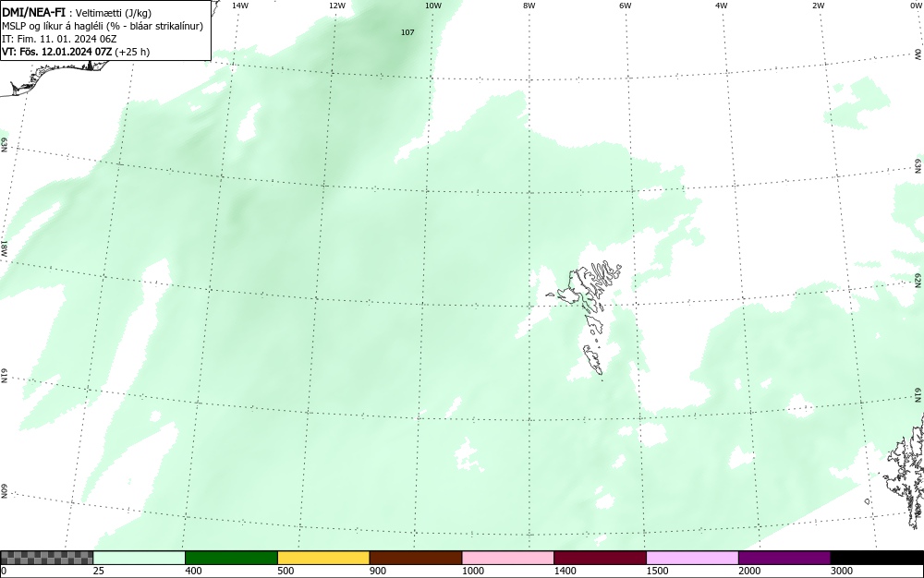Click the 0W longitude label at top right
Viewport: 924px width, 578px height.
(916, 6)
